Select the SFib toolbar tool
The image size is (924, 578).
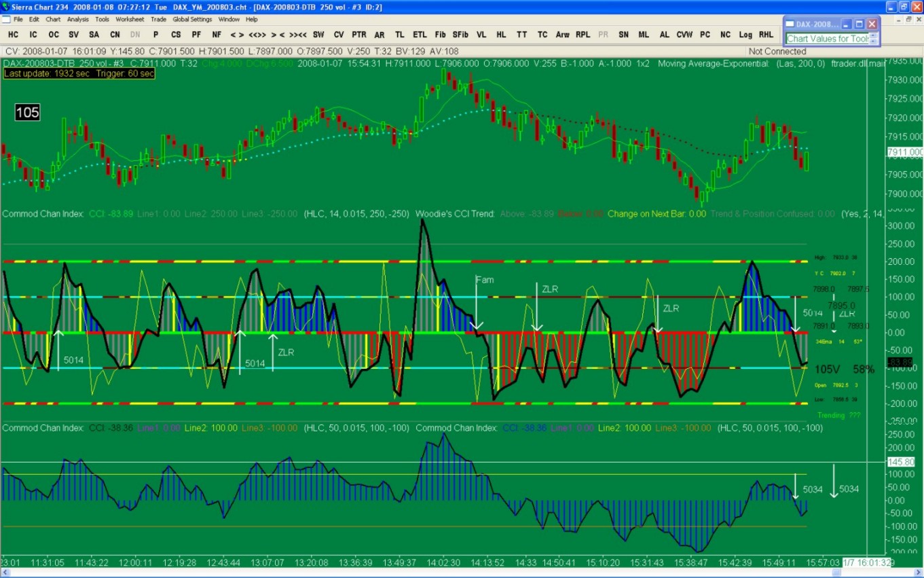pos(460,35)
